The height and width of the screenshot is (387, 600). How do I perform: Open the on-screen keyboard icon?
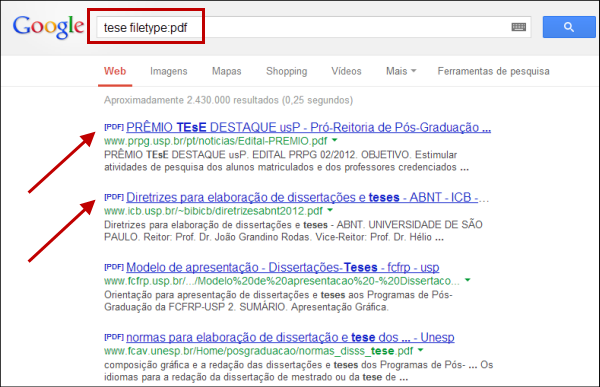tap(518, 27)
